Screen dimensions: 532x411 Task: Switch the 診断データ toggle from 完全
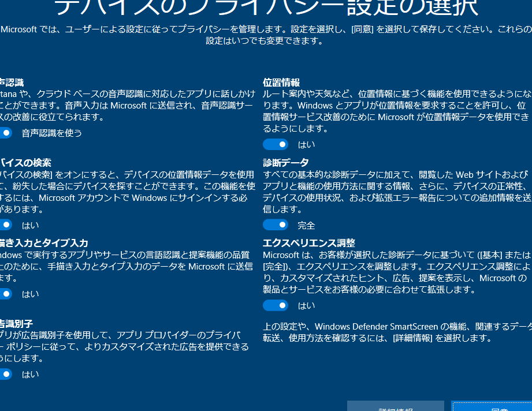(276, 225)
